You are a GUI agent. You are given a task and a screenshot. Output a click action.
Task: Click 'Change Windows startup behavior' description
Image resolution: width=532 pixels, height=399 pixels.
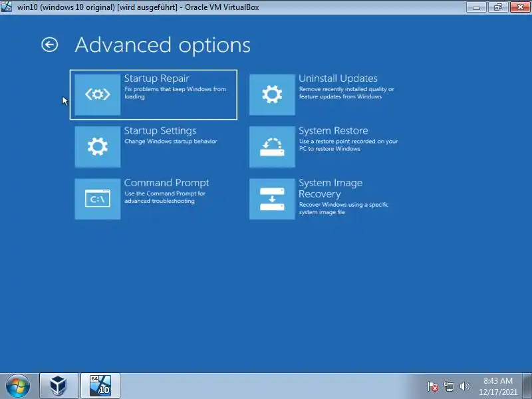click(x=171, y=141)
